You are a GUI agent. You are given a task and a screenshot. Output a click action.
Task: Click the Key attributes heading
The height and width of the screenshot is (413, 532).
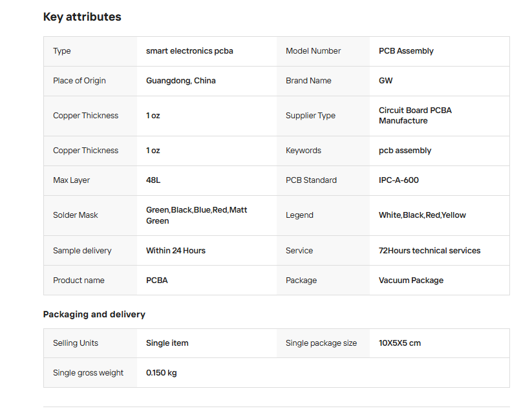(82, 17)
